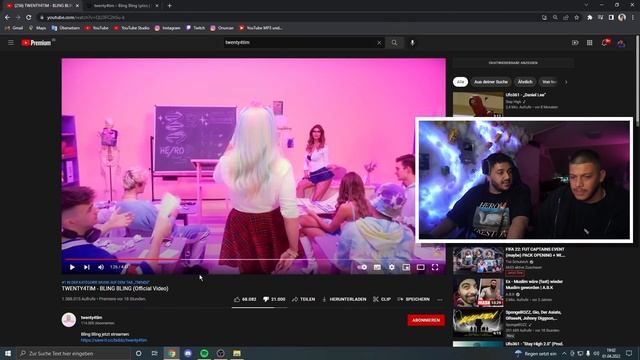Viewport: 640px width, 360px height.
Task: Open the twenty4tim channel name link
Action: tap(91, 317)
